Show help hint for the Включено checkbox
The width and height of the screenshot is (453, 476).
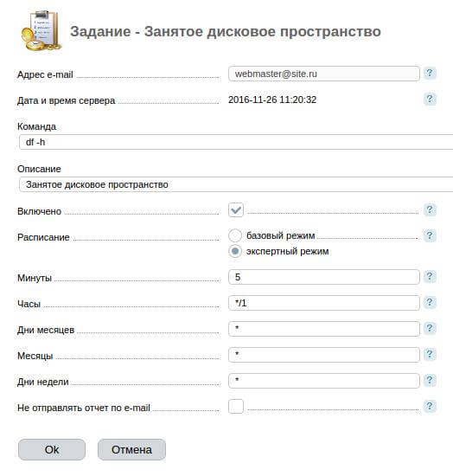(430, 210)
